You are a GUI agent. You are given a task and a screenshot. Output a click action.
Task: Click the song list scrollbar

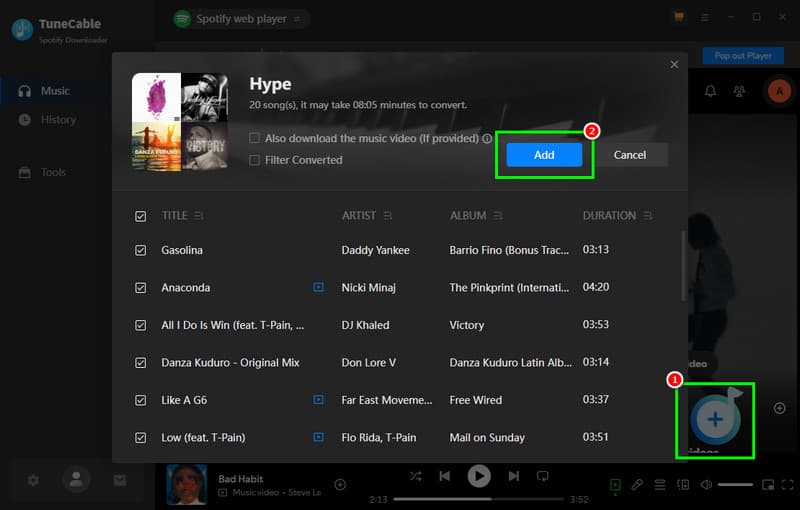(683, 267)
